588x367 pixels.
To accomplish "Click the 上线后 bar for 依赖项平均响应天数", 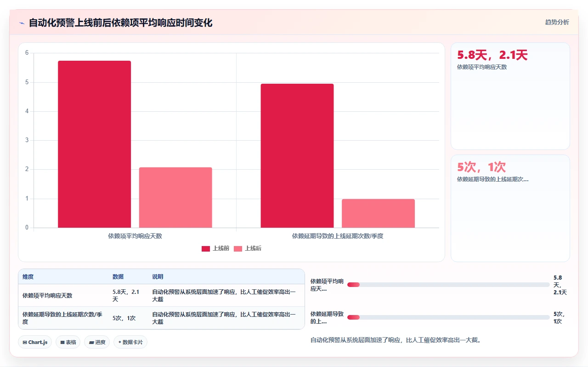I will point(175,197).
